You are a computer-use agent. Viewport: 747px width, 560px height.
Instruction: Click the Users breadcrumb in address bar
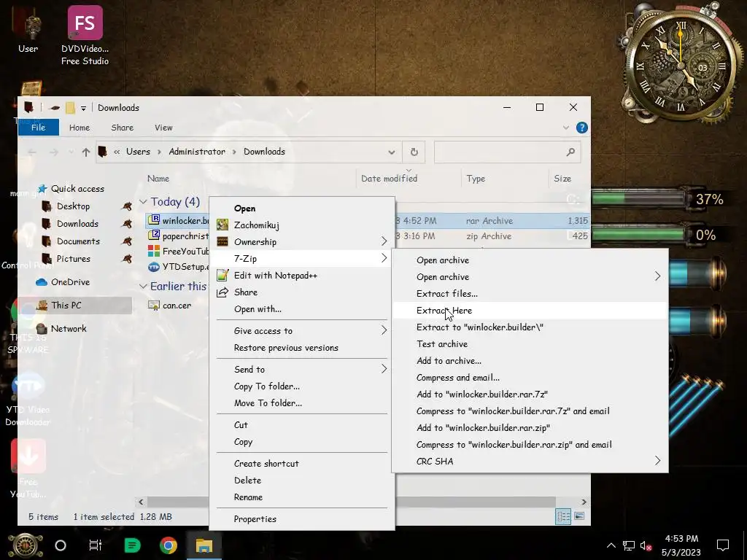138,152
